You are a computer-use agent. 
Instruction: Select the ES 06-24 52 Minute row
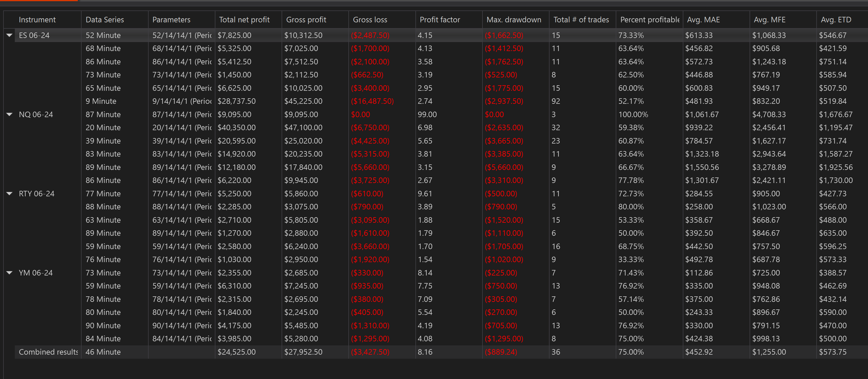(x=103, y=35)
